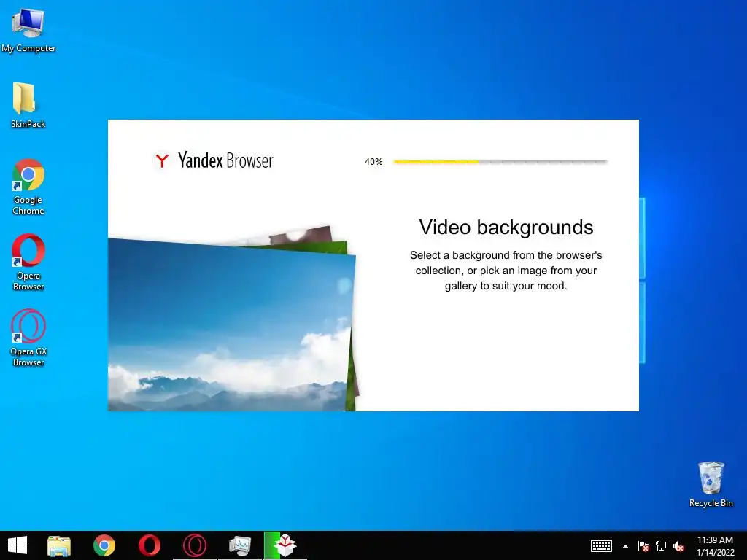This screenshot has height=560, width=747.
Task: Click the muted volume tray icon
Action: tap(678, 547)
